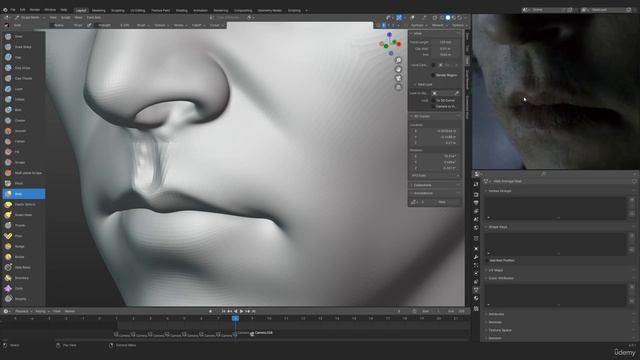The height and width of the screenshot is (360, 640).
Task: Select the Flatten brush
Action: (24, 141)
